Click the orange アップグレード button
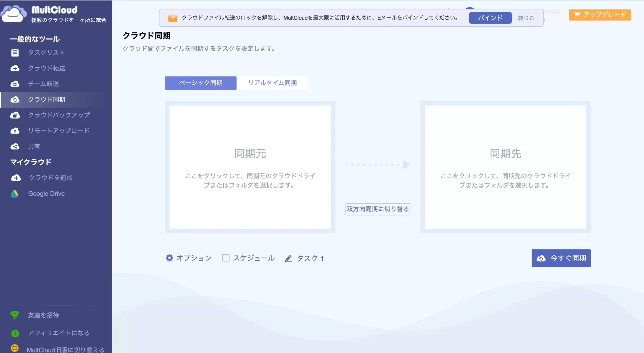 (x=600, y=15)
